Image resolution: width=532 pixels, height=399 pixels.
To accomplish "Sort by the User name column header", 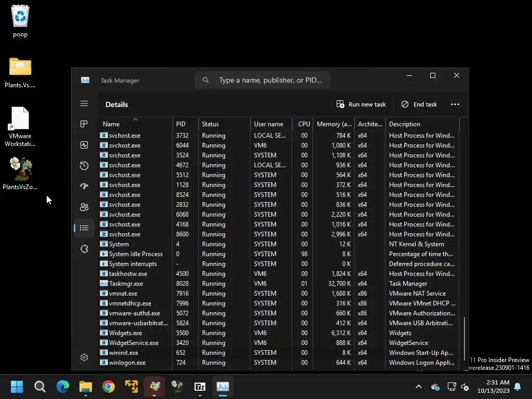I will 271,124.
